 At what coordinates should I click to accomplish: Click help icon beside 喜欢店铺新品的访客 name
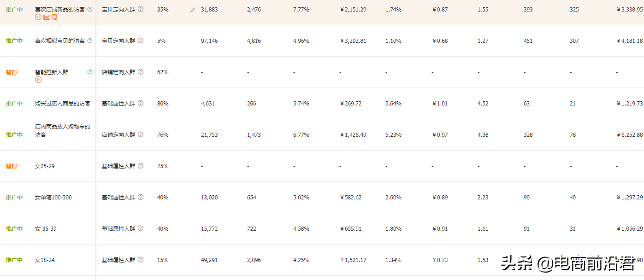90,9
